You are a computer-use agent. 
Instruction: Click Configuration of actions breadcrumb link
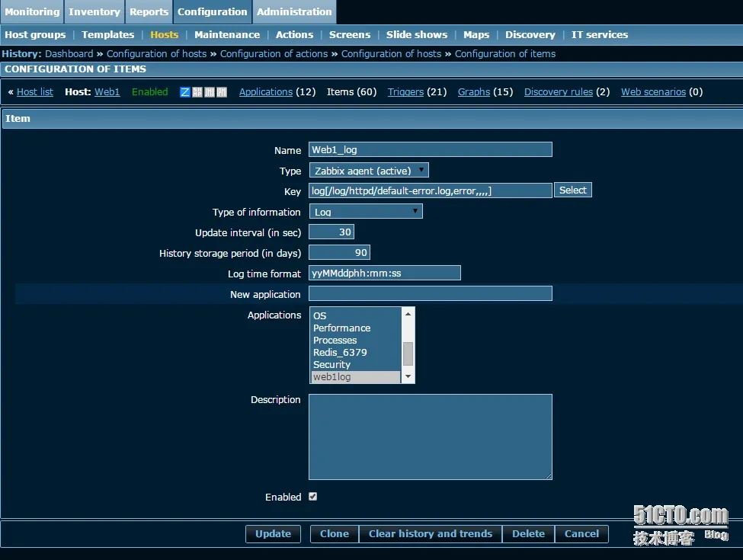274,54
